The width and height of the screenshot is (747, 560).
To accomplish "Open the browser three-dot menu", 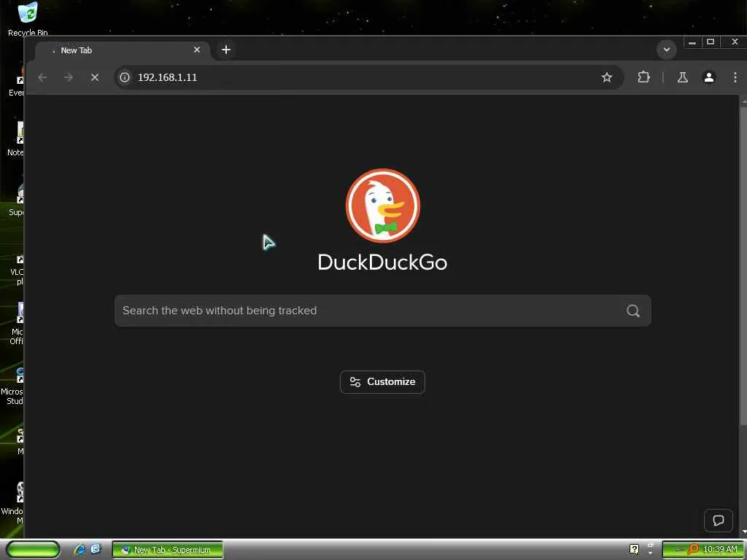I will 735,77.
